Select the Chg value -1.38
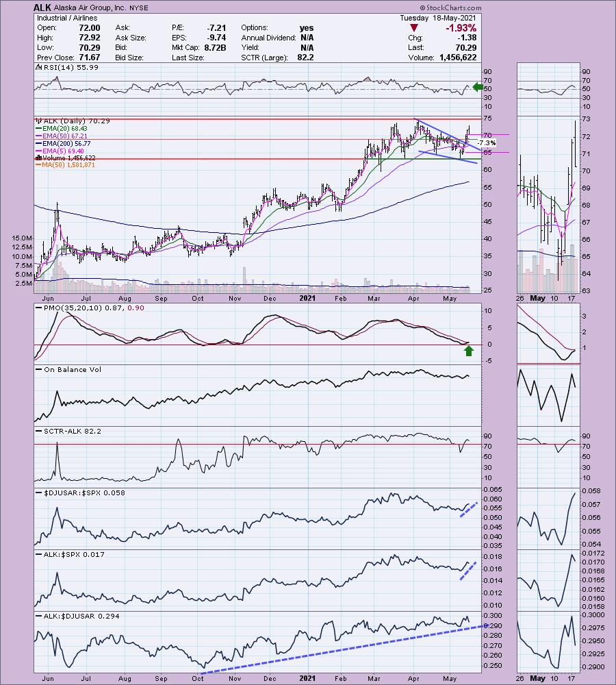This screenshot has height=685, width=616. click(x=467, y=38)
